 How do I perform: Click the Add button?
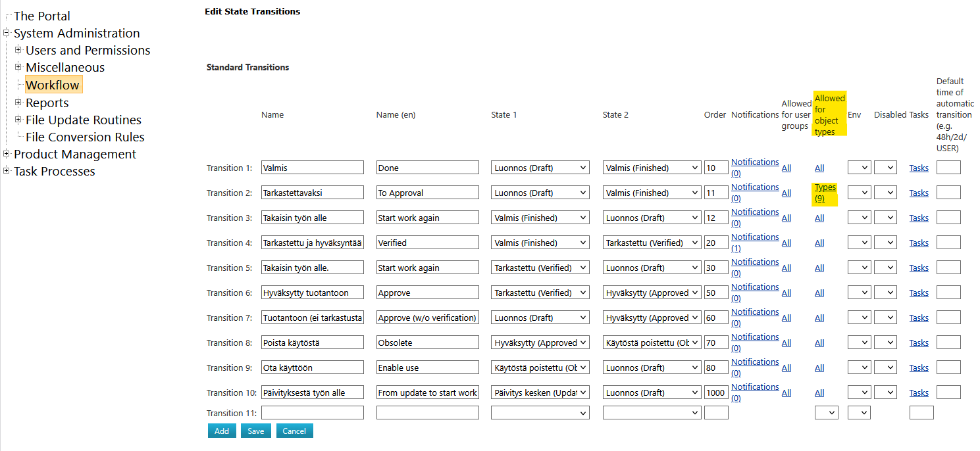(222, 431)
